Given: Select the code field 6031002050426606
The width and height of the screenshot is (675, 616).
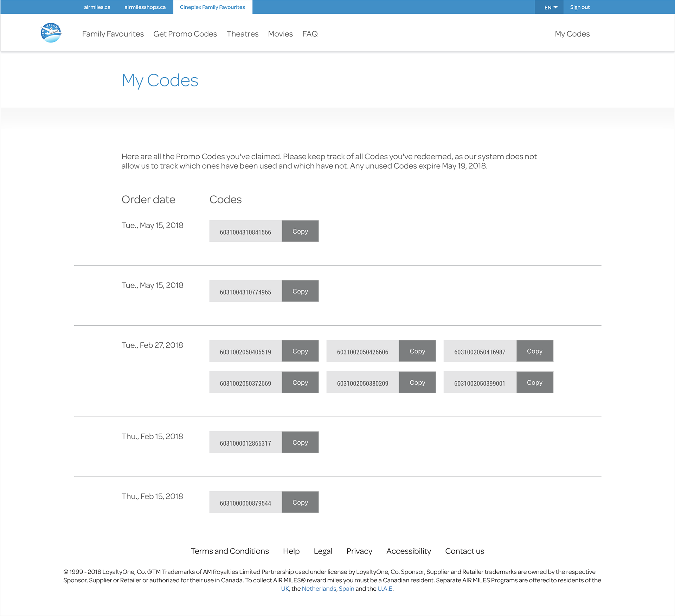Looking at the screenshot, I should [362, 351].
